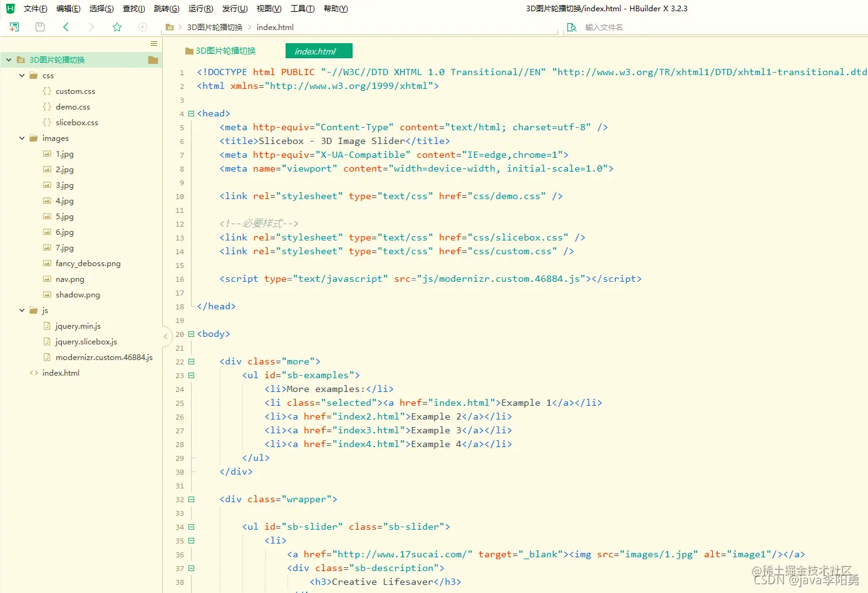Screen dimensions: 868x593
Task: Open the 工具(T) menu
Action: pos(302,9)
